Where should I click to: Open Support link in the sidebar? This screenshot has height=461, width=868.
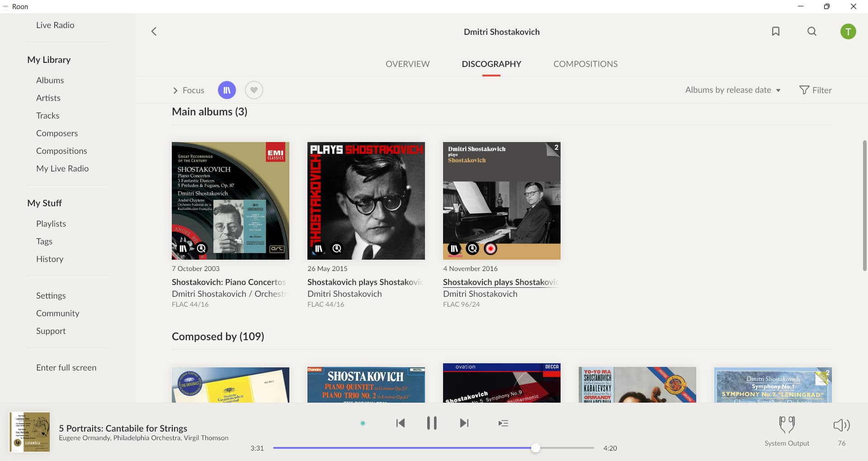(51, 331)
